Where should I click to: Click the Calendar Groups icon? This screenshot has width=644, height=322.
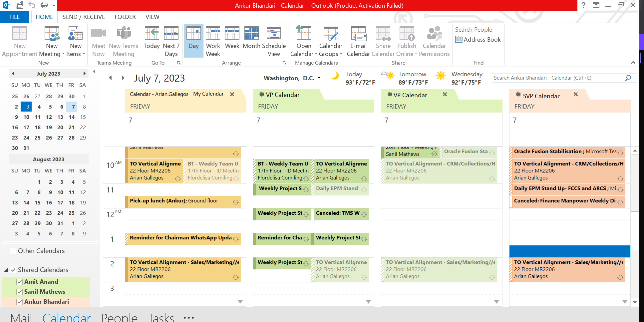[331, 41]
